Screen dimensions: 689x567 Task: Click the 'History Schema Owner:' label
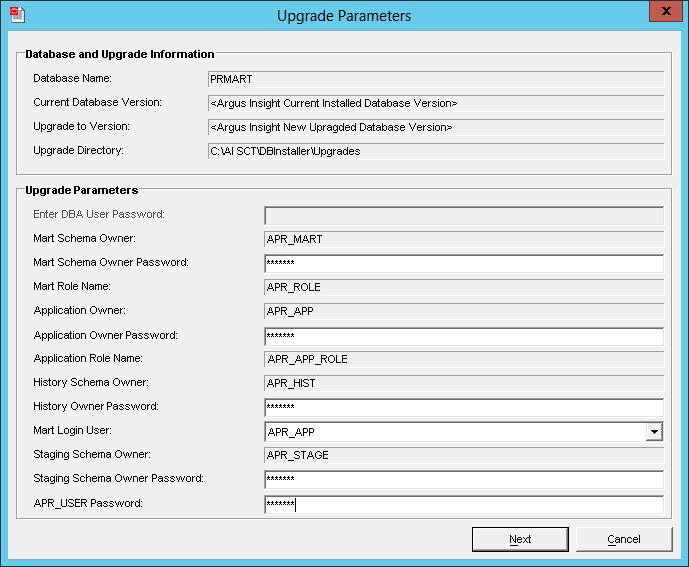pyautogui.click(x=91, y=382)
